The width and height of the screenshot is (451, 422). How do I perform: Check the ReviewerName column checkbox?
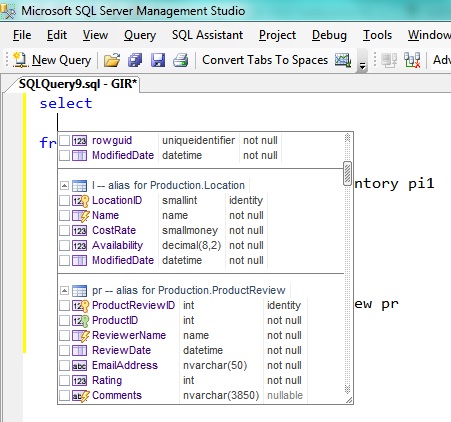click(x=65, y=335)
